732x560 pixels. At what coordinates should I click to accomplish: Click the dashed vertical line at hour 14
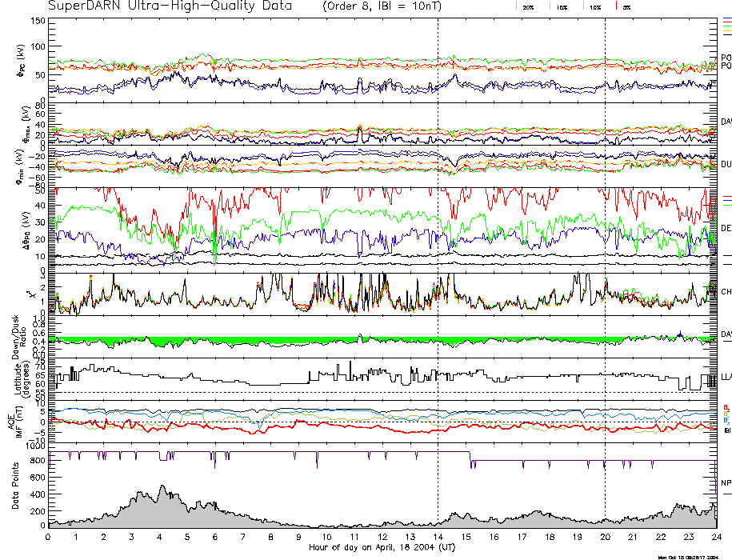coord(438,240)
